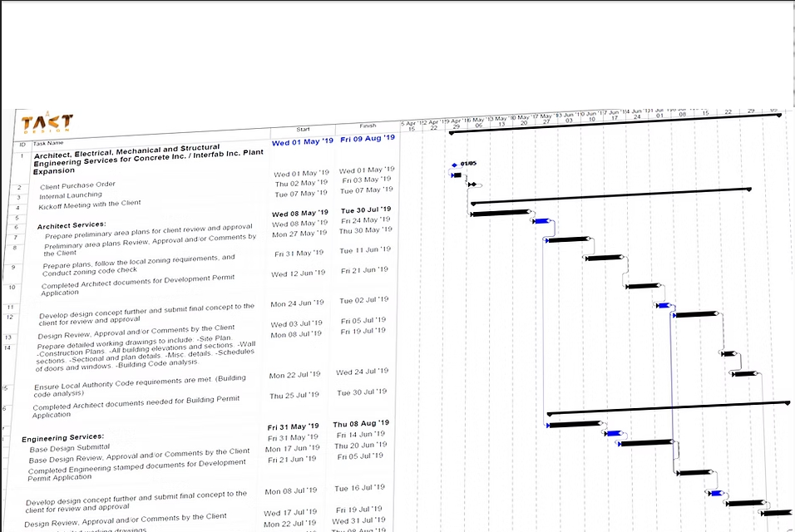Select the Kickoff Meeting milestone diamond marker

click(474, 185)
